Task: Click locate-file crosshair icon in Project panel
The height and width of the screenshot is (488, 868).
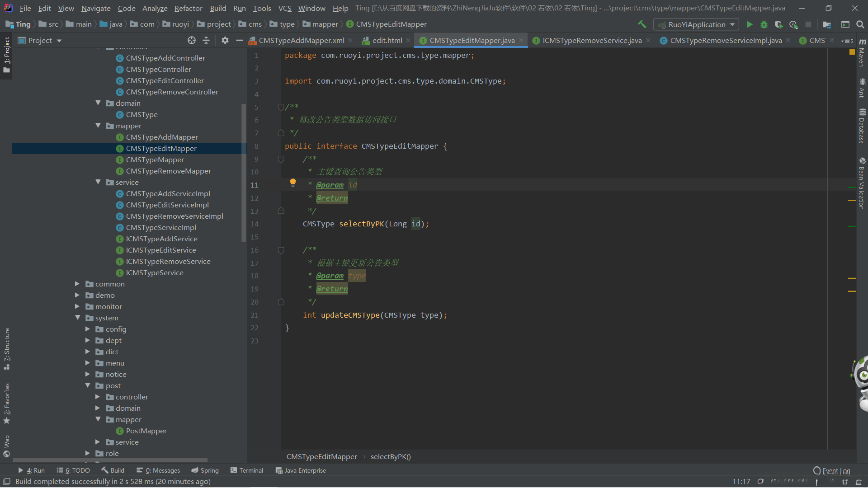Action: [192, 40]
